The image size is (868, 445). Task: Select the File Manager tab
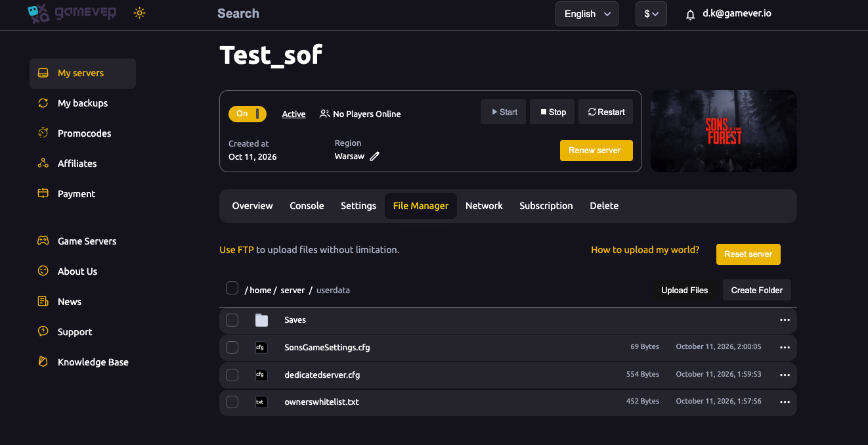pos(421,206)
